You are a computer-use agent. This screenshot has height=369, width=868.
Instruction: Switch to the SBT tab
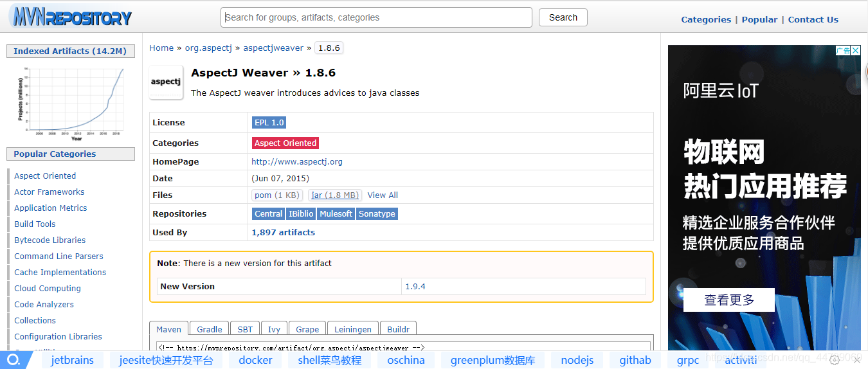(245, 328)
